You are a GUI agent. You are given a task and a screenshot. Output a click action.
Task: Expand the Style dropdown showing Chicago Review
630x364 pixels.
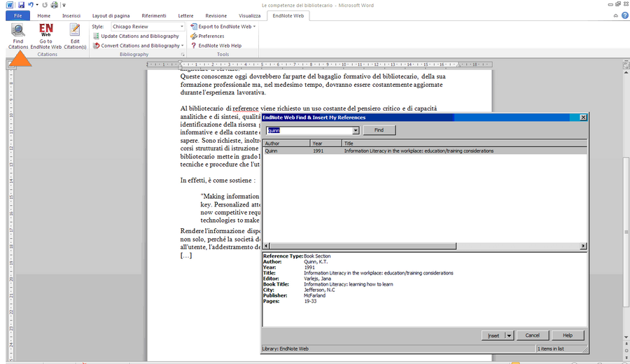[x=181, y=27]
